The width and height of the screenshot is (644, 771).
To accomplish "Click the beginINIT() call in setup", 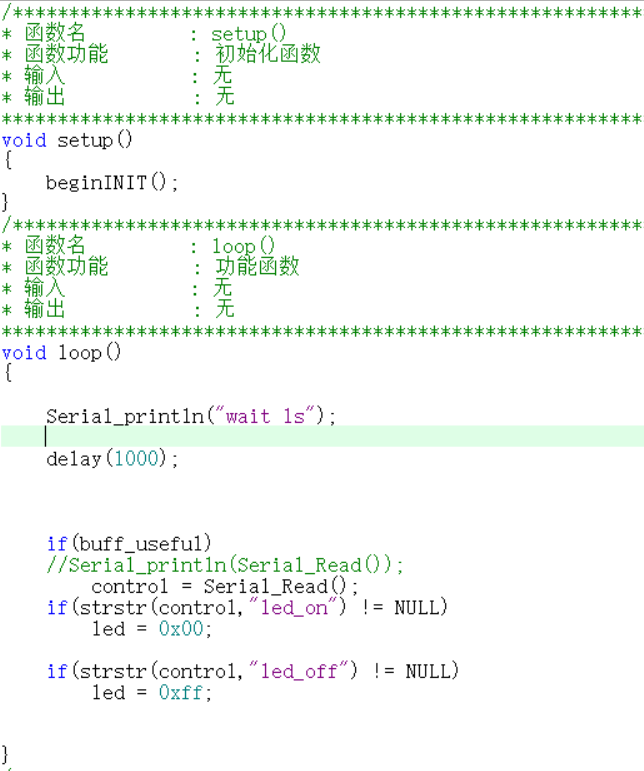I will [x=112, y=183].
